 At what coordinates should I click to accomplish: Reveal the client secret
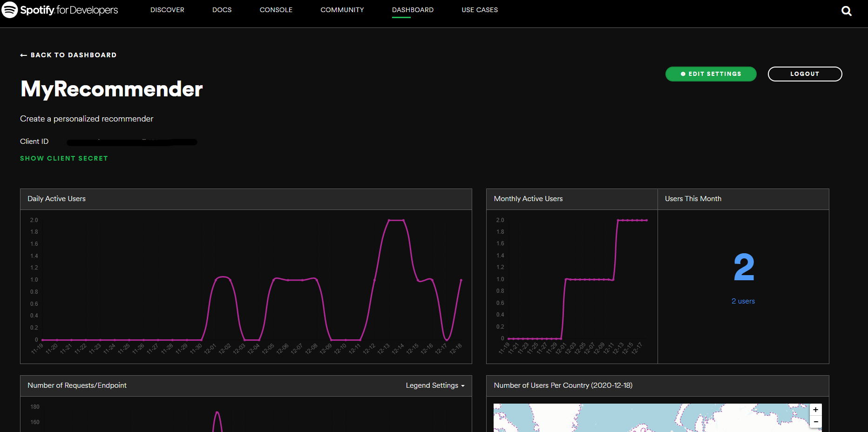click(64, 158)
